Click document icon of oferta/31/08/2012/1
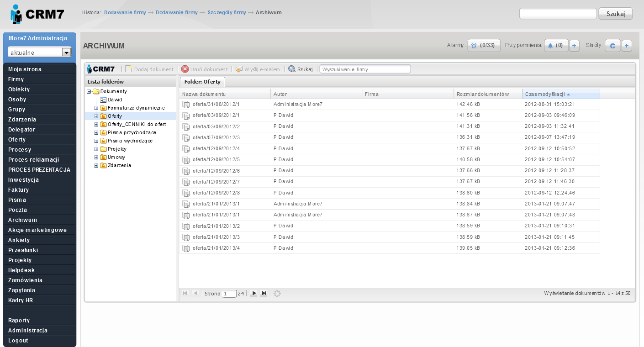This screenshot has width=644, height=347. tap(186, 105)
